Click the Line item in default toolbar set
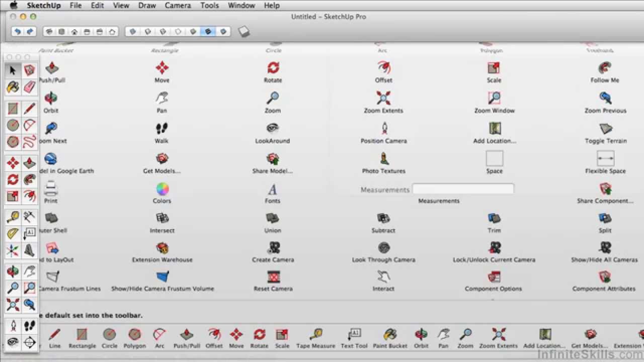Viewport: 644px width, 362px height. (55, 338)
